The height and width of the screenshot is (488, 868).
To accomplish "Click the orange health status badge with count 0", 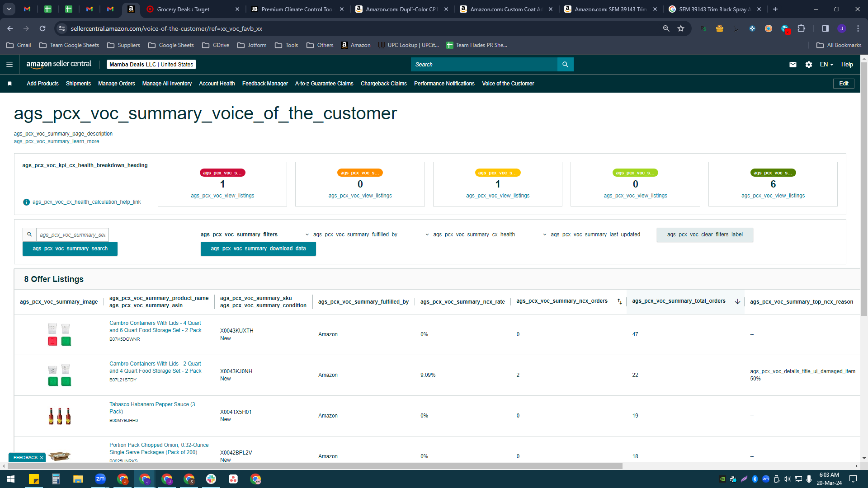I will pyautogui.click(x=360, y=173).
